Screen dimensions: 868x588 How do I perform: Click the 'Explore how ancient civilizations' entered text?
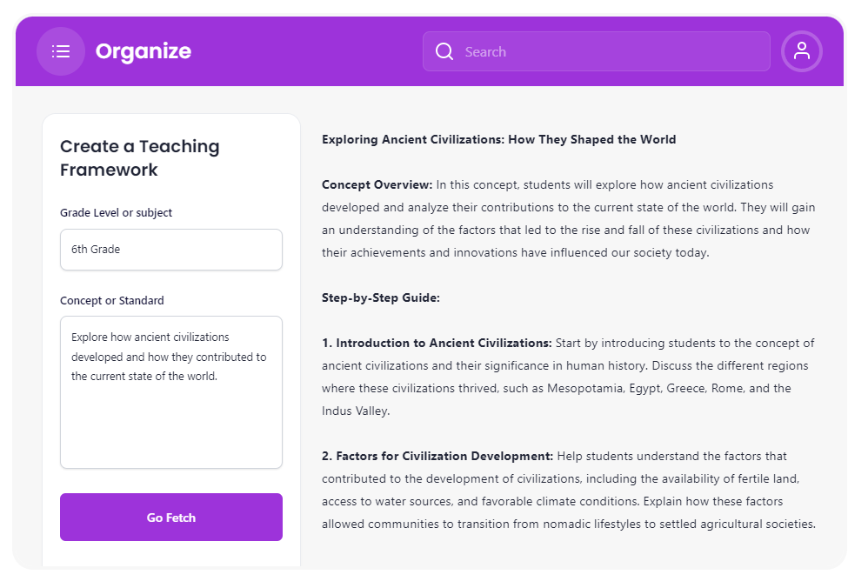[x=150, y=337]
